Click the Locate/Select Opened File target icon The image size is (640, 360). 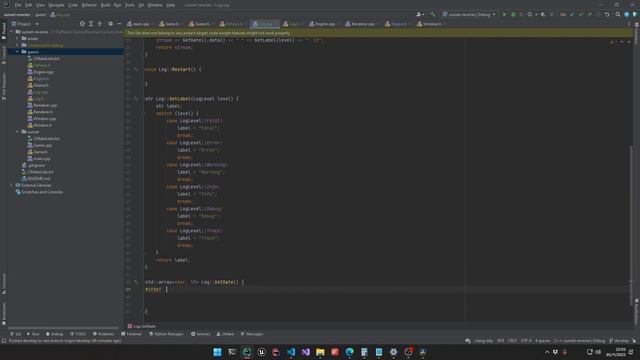tap(82, 24)
